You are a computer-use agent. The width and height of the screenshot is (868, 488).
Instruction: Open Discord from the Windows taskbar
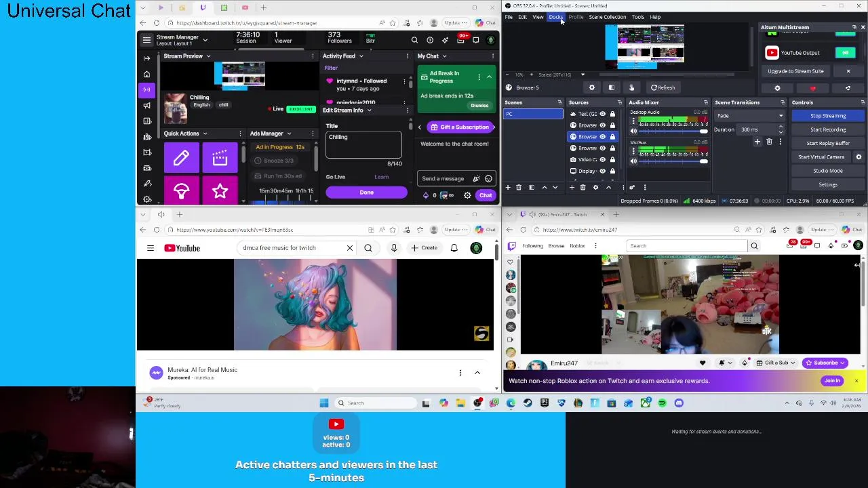[x=679, y=403]
